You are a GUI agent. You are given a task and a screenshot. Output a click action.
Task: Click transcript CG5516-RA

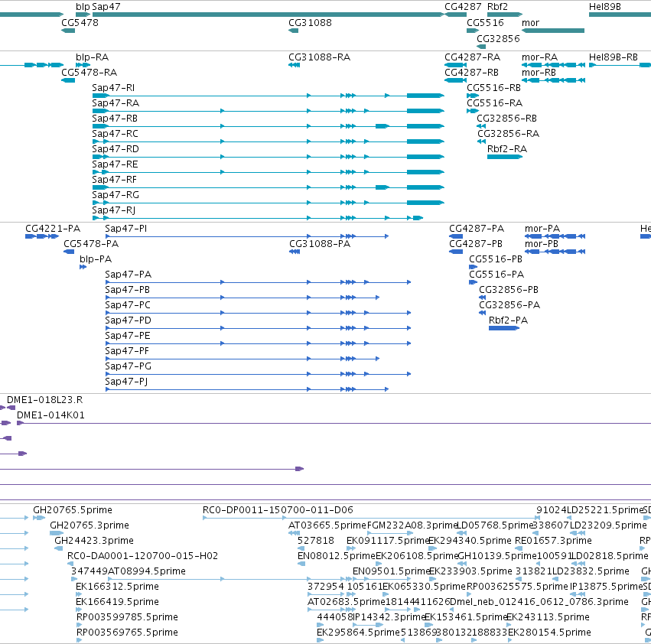(x=473, y=111)
